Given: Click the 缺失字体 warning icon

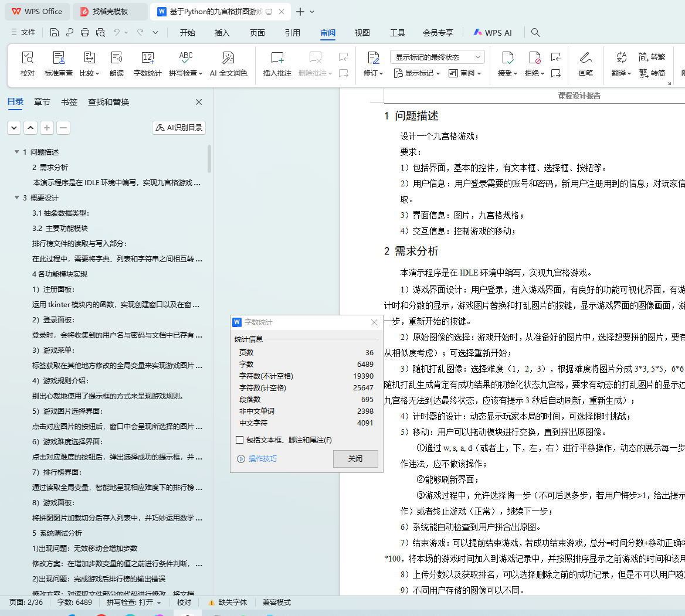Looking at the screenshot, I should coord(212,603).
